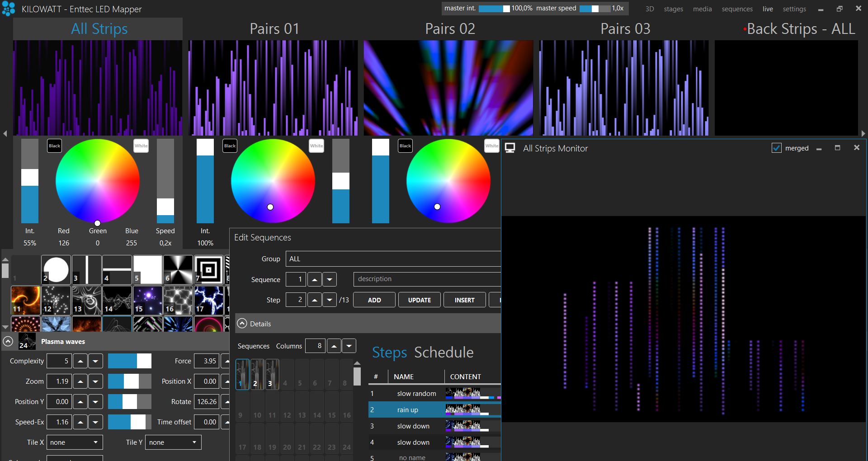Click the INSERT button

pyautogui.click(x=464, y=300)
